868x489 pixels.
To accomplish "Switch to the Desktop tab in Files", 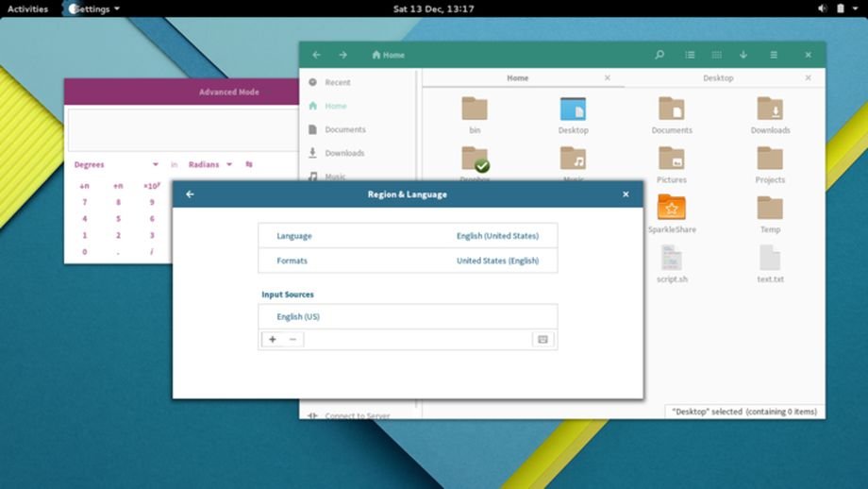I will click(717, 78).
